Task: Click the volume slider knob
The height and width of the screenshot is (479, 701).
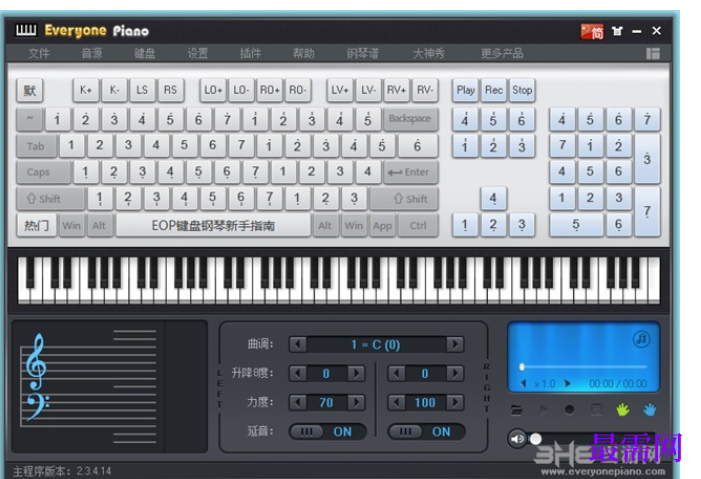Action: [536, 439]
